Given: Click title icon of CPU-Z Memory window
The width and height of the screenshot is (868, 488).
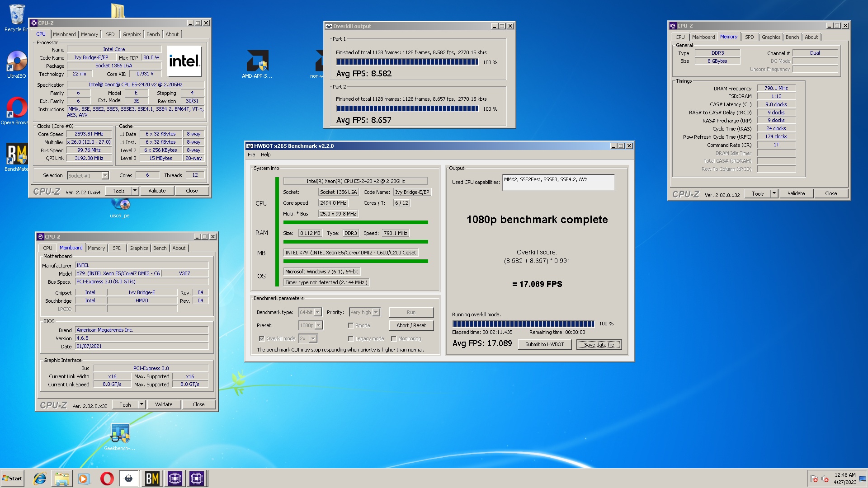Looking at the screenshot, I should pos(673,26).
